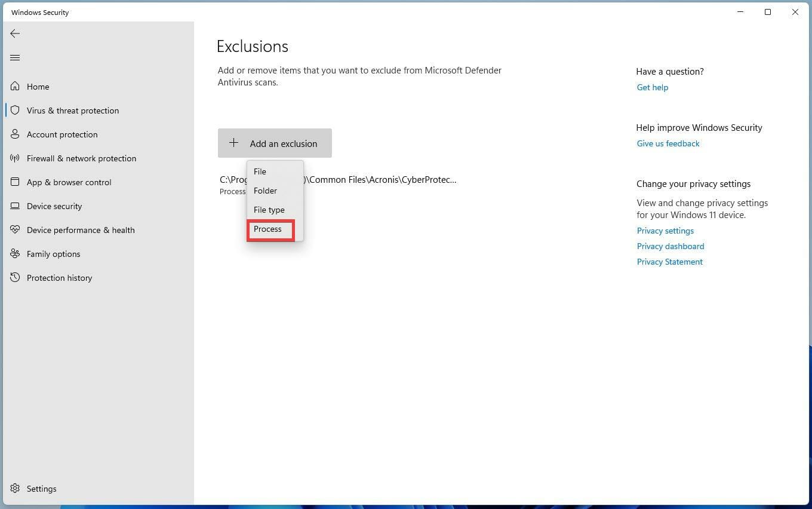This screenshot has width=812, height=509.
Task: Click the Give us feedback link
Action: tap(668, 143)
